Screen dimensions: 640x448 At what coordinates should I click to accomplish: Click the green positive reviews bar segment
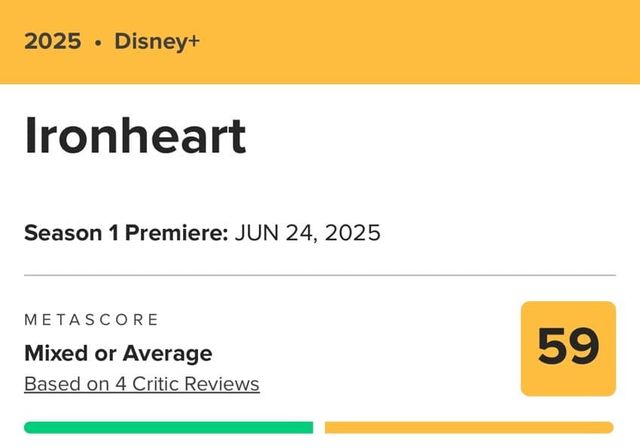click(168, 428)
